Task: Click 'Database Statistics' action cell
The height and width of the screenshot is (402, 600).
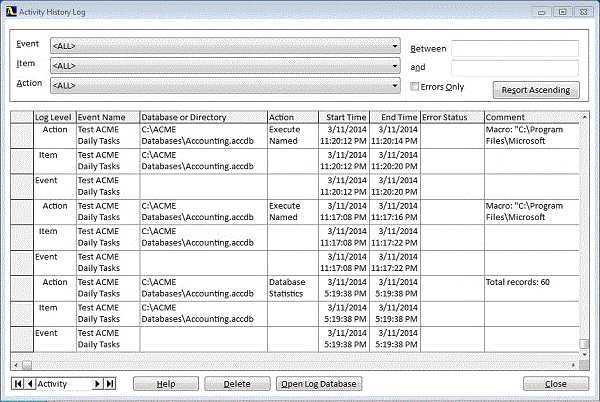Action: pyautogui.click(x=293, y=288)
